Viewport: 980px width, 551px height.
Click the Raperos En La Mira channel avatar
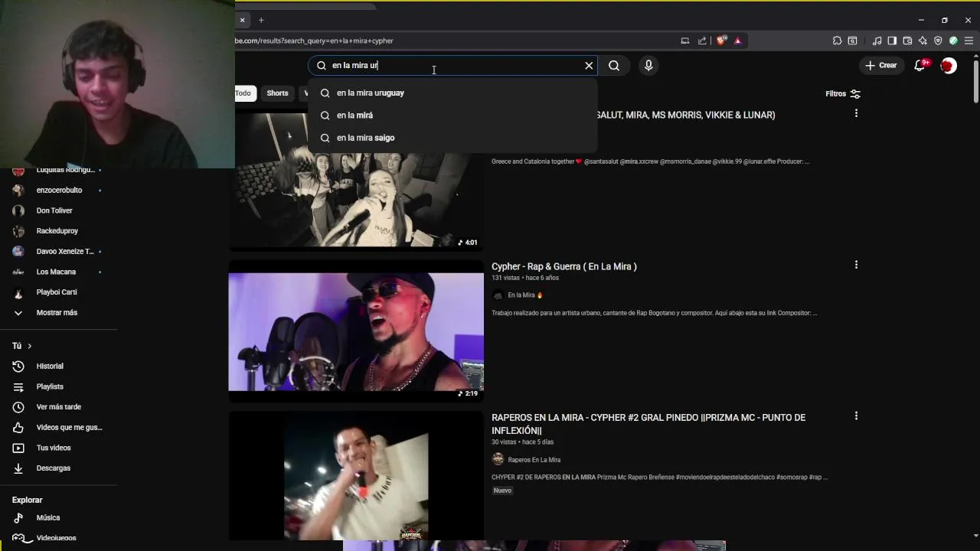coord(498,459)
